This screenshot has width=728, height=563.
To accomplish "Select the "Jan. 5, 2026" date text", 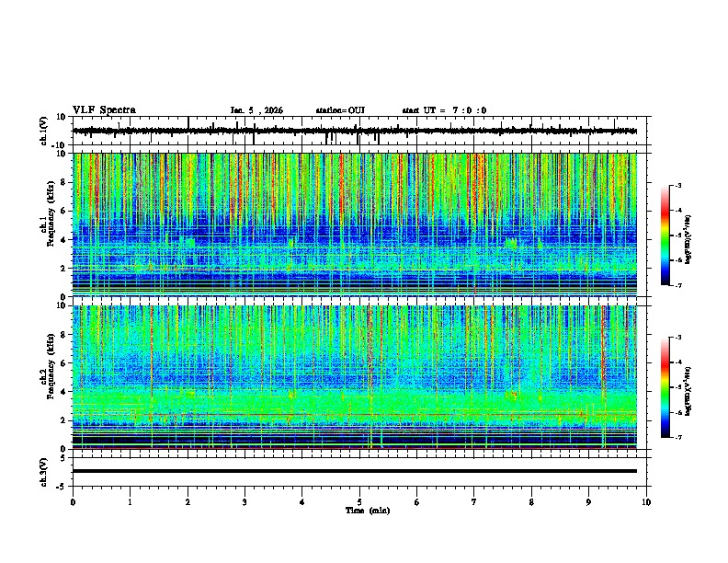I will 256,110.
